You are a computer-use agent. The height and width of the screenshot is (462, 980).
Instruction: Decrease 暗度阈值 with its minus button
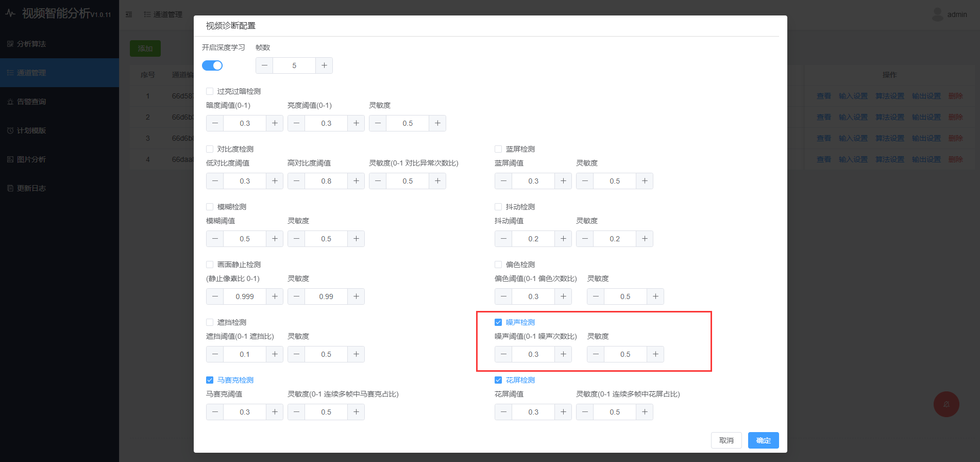point(215,123)
